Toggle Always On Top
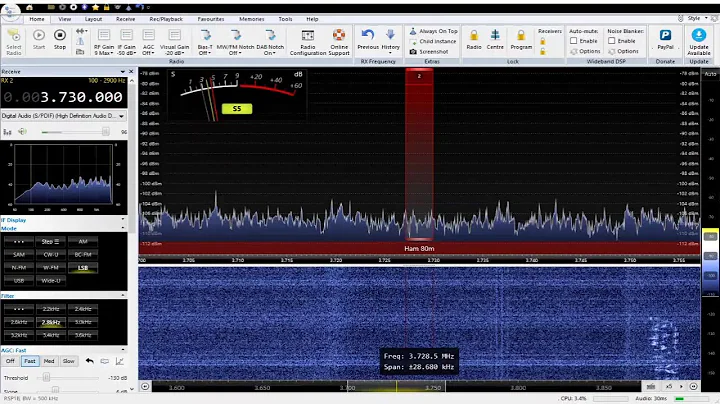The width and height of the screenshot is (720, 404). pyautogui.click(x=433, y=31)
